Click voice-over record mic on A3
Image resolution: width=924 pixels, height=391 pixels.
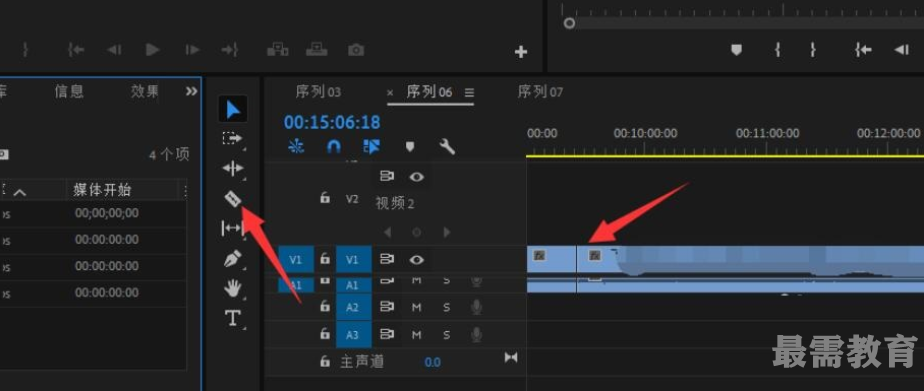[477, 334]
